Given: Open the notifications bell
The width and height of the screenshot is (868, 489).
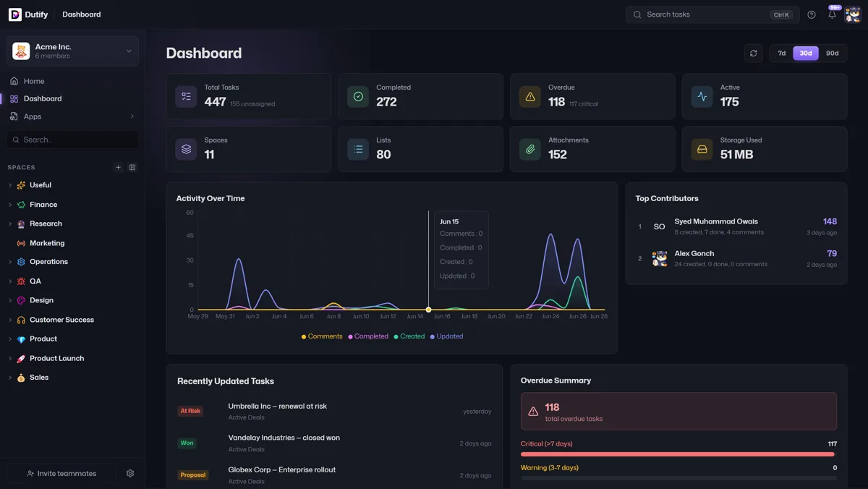Looking at the screenshot, I should [832, 14].
